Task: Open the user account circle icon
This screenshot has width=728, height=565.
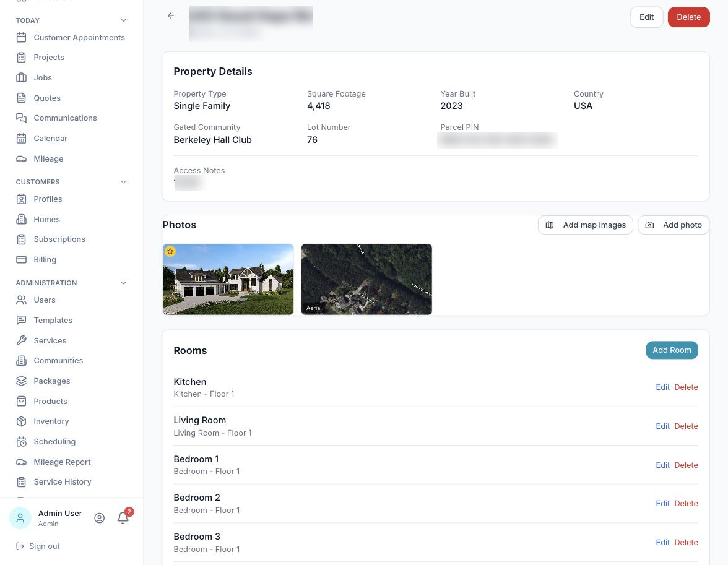Action: tap(99, 518)
